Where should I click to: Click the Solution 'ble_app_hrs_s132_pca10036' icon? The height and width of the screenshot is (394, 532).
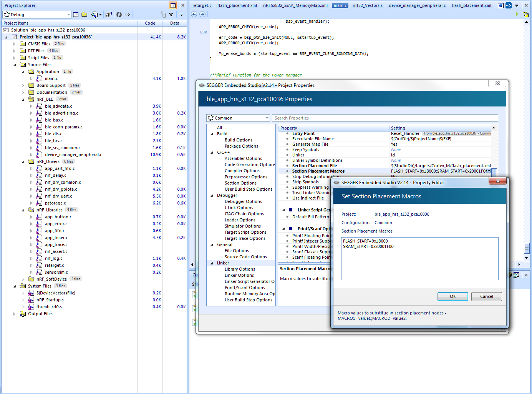(x=6, y=30)
